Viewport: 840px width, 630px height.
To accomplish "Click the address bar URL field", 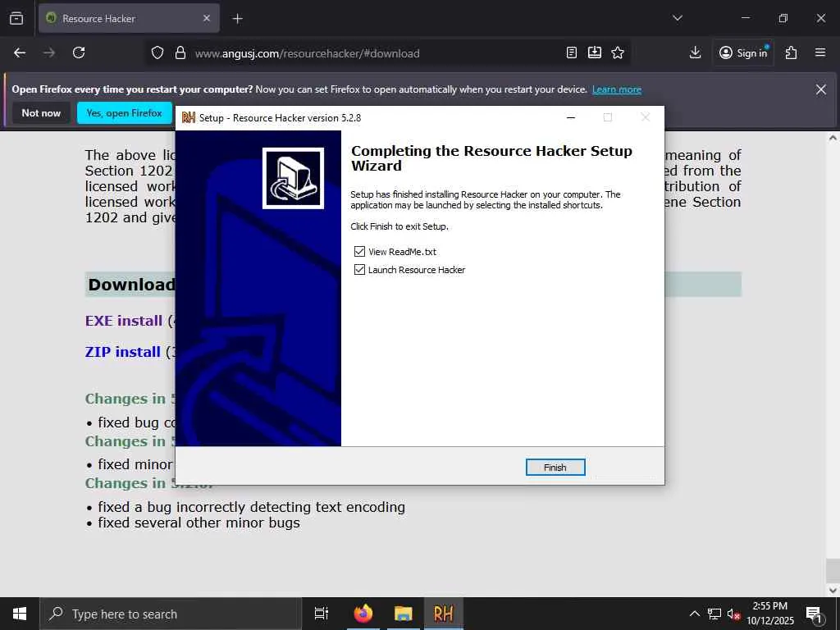I will coord(375,53).
